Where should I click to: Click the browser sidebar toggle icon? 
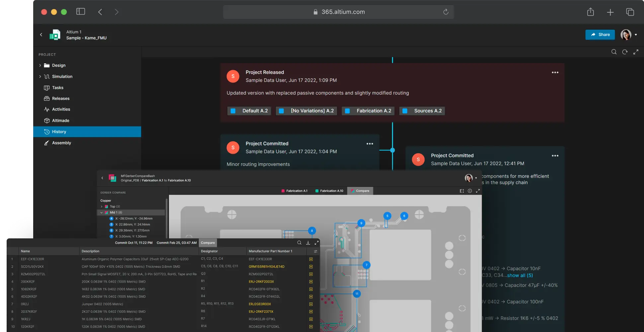(81, 12)
